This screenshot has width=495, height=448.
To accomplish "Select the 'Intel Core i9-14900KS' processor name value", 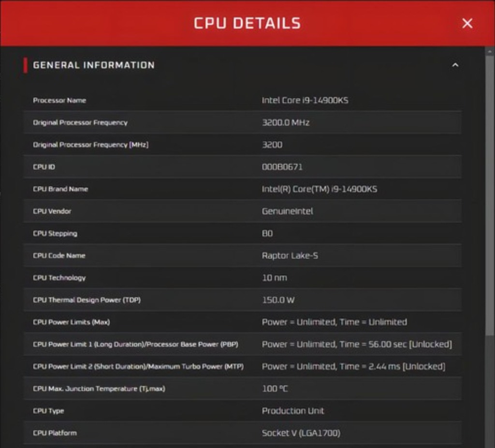I will [x=305, y=101].
